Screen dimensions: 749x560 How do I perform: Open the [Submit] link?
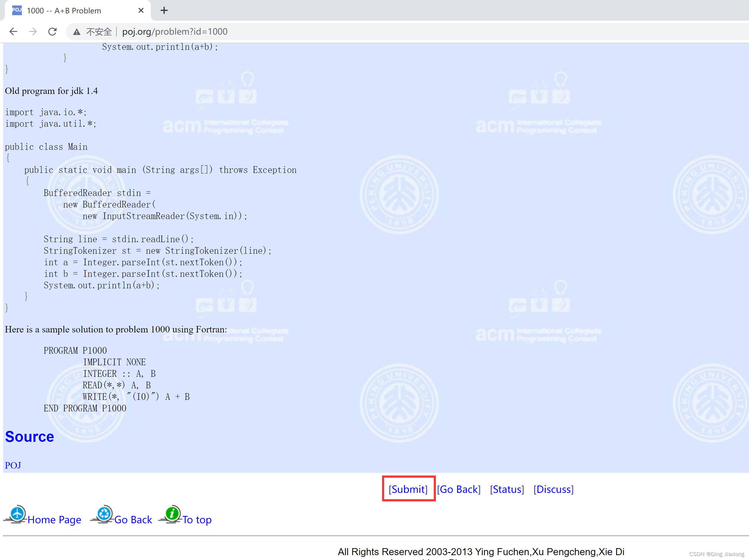tap(408, 489)
